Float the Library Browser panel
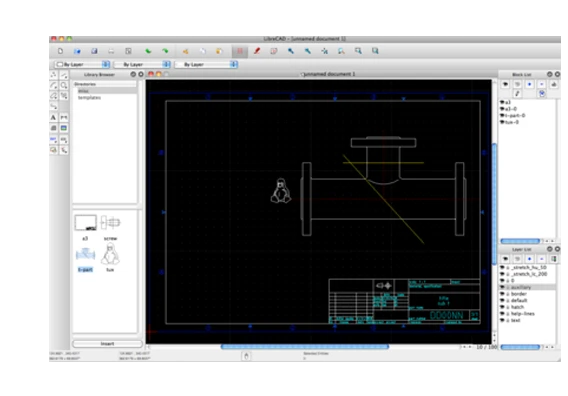568x396 pixels. point(133,74)
